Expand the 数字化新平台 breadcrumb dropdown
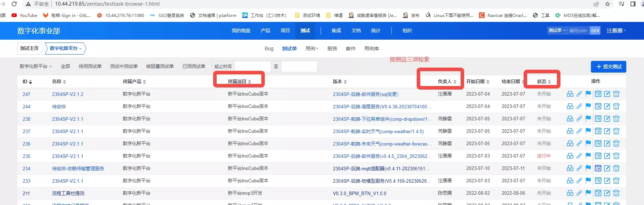The width and height of the screenshot is (644, 205). [65, 49]
